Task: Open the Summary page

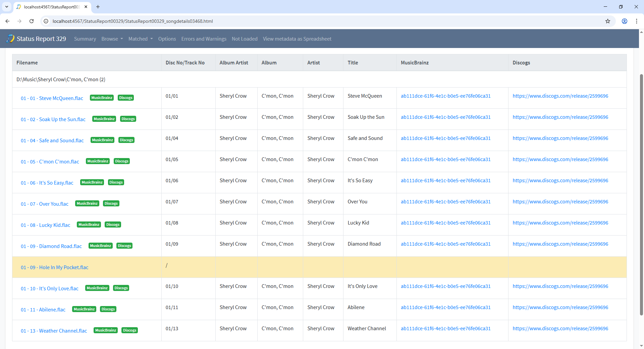Action: pyautogui.click(x=85, y=39)
